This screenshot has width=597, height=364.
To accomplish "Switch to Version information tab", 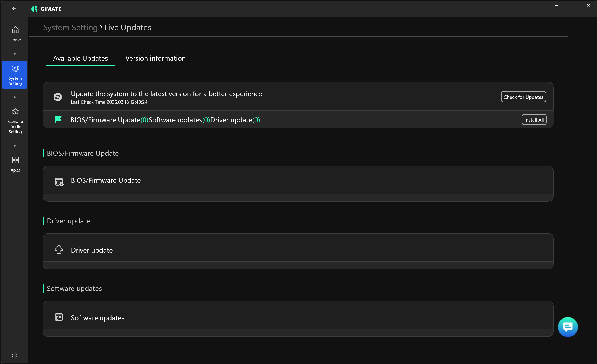I will (x=155, y=58).
